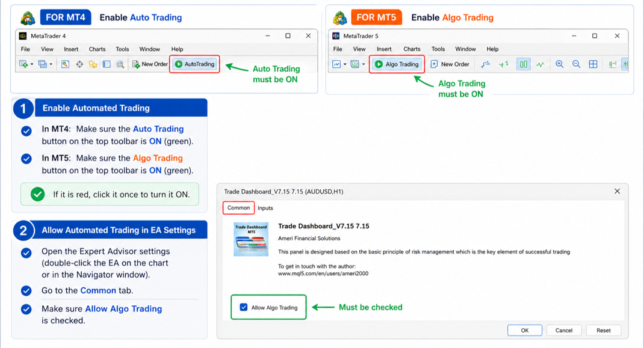Open Help menu in MetaTrader 4
644x348 pixels.
pyautogui.click(x=177, y=49)
